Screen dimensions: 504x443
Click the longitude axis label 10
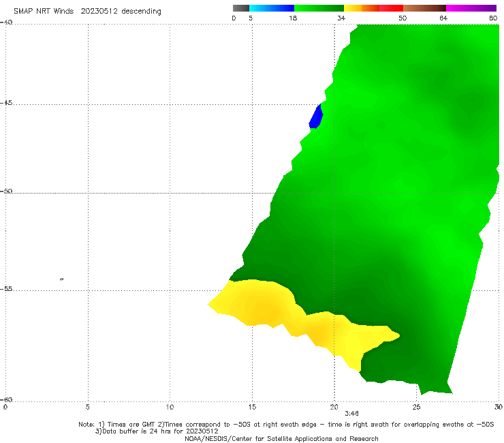pyautogui.click(x=170, y=407)
